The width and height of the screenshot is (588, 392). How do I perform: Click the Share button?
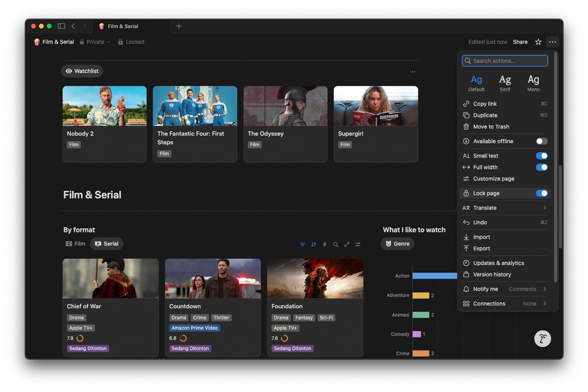point(520,42)
